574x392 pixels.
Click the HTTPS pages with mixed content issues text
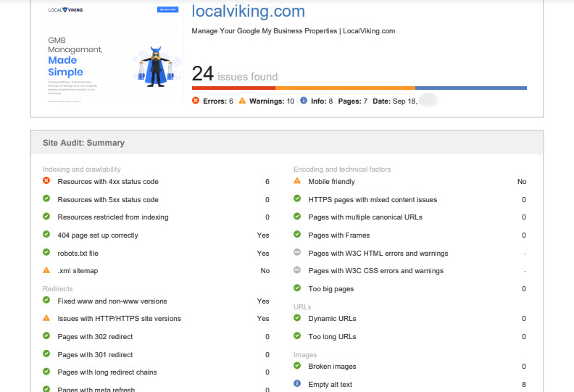[373, 199]
